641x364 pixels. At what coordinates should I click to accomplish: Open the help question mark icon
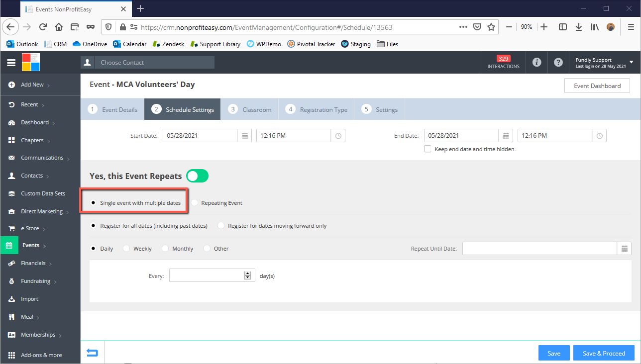pyautogui.click(x=558, y=62)
